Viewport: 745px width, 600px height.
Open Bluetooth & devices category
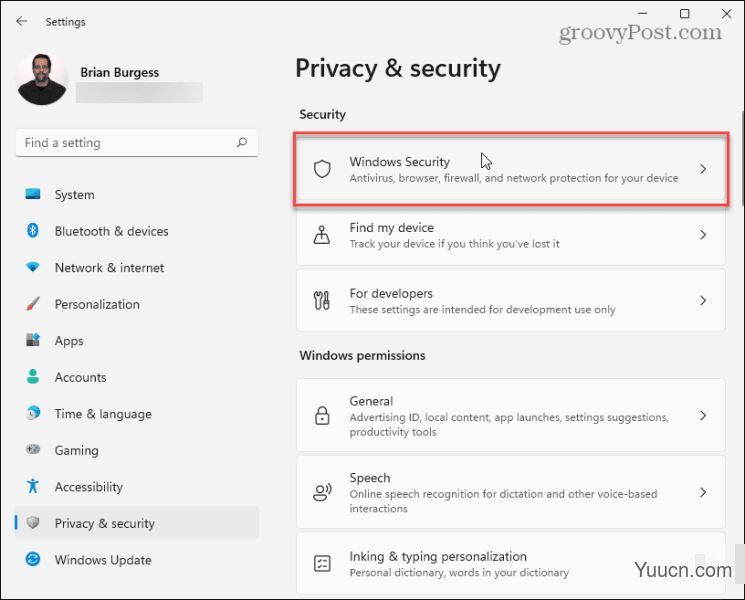(x=137, y=231)
